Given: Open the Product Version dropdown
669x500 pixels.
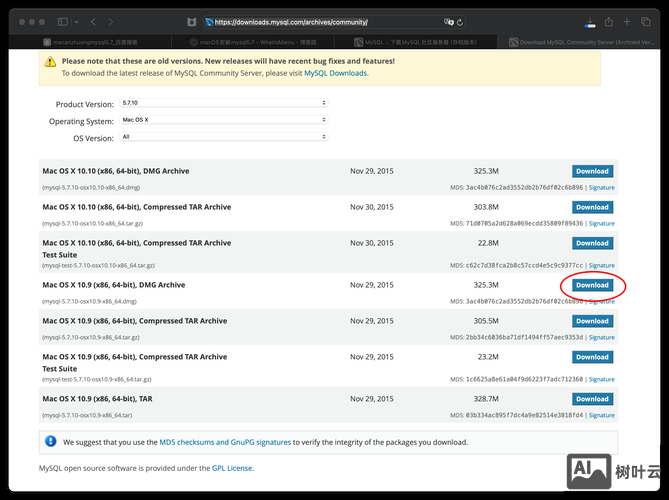Looking at the screenshot, I should coord(223,103).
